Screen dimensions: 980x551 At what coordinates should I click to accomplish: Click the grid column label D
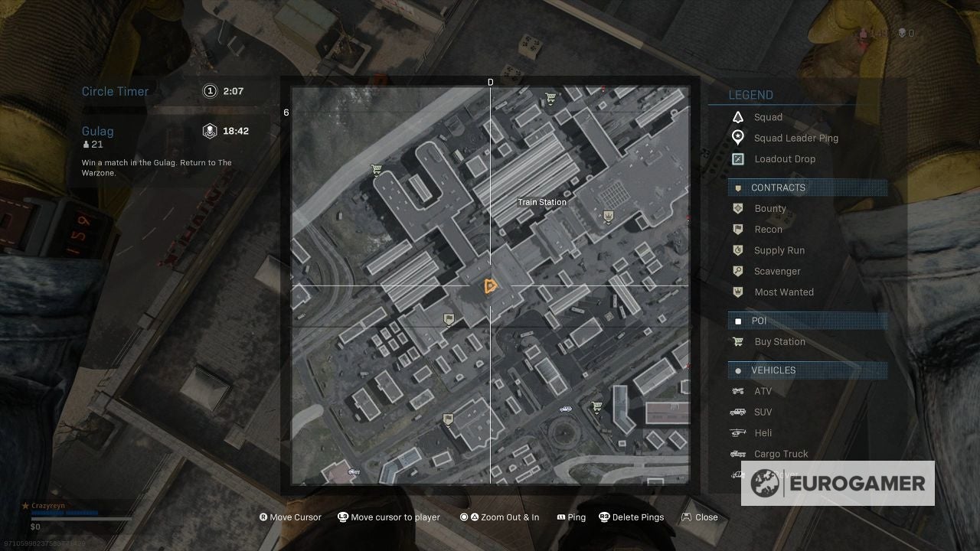491,82
